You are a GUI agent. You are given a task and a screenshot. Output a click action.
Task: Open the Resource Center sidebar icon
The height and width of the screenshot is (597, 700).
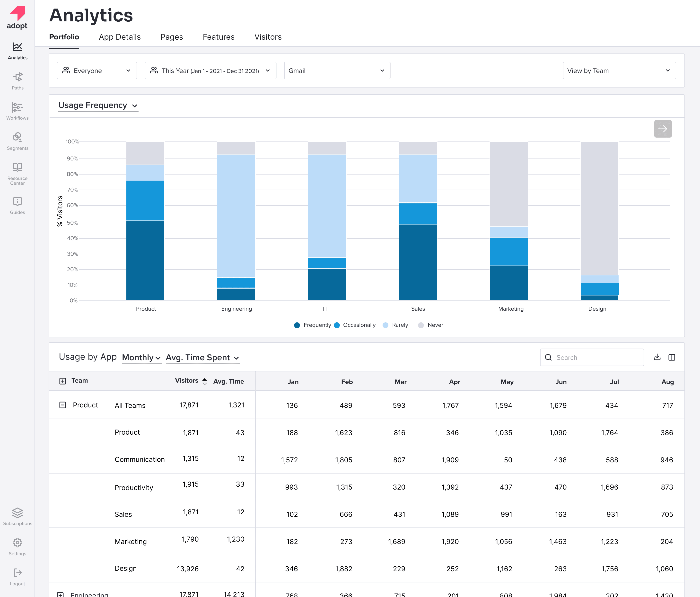click(17, 167)
